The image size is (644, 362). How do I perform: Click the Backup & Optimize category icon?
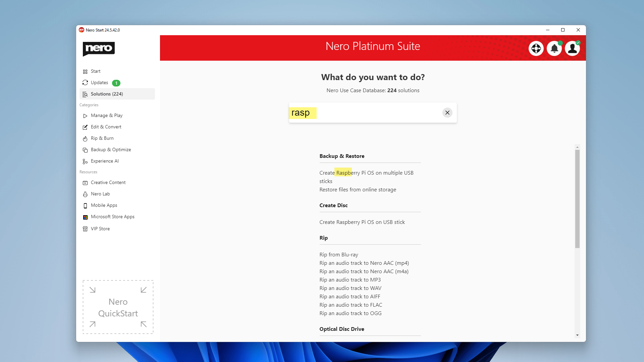[x=86, y=150]
